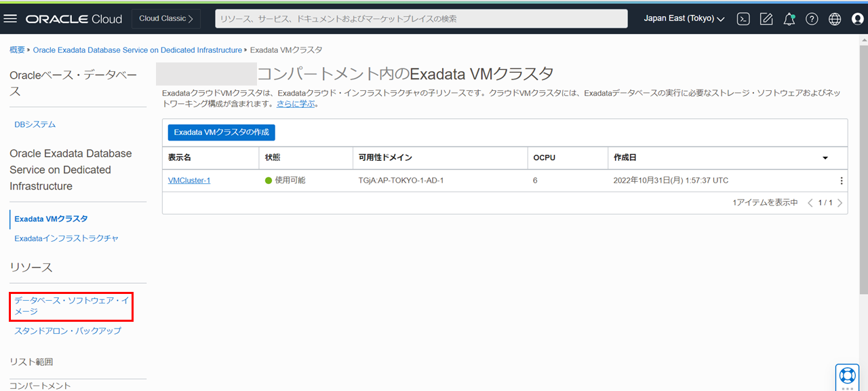Open the hamburger navigation menu
This screenshot has width=868, height=391.
pyautogui.click(x=10, y=19)
